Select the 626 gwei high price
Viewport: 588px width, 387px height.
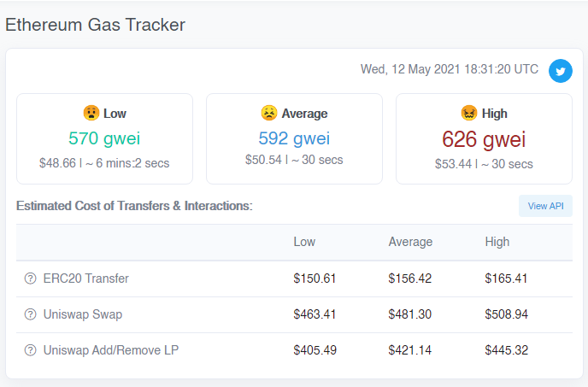(484, 139)
